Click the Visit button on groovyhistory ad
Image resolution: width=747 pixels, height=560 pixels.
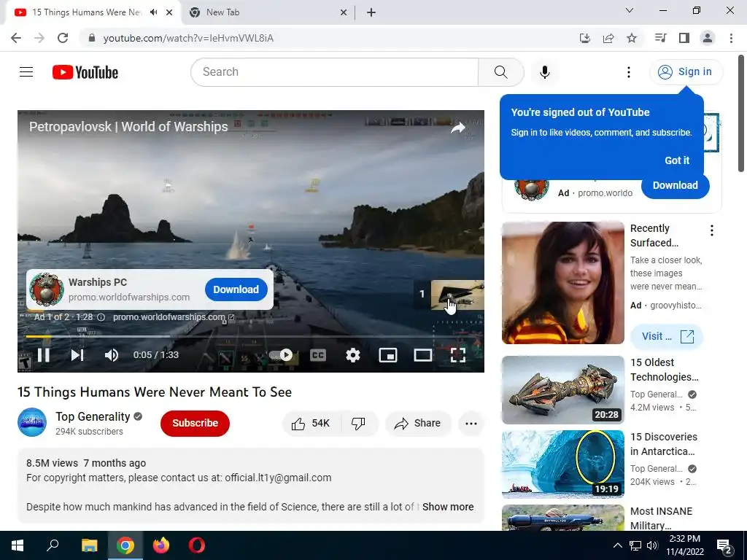click(x=667, y=337)
